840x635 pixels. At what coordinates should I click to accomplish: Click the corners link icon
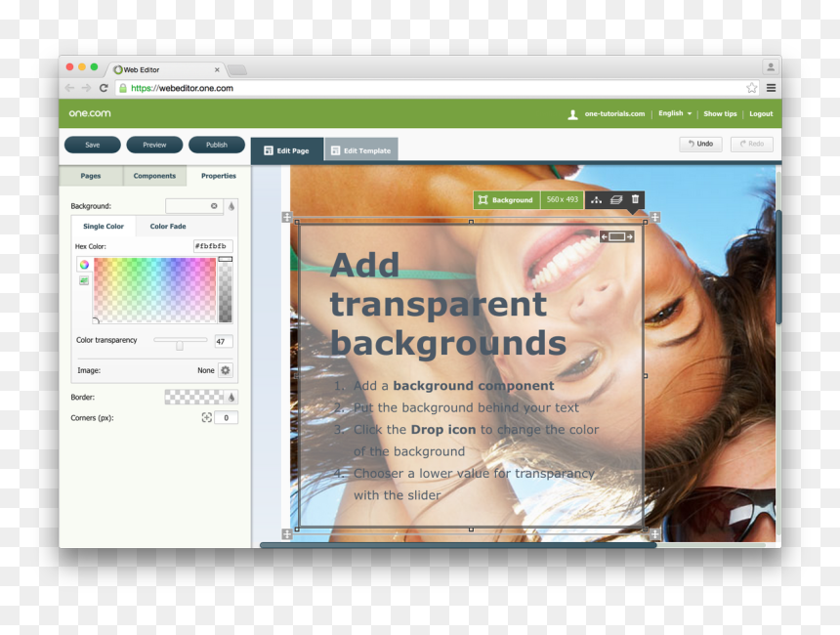pos(207,417)
